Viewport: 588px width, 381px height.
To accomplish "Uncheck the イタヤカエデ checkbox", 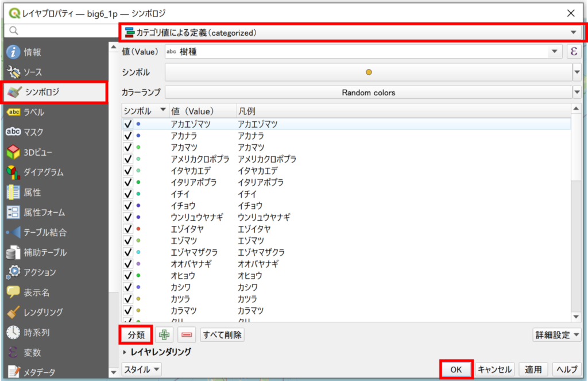I will tap(128, 171).
